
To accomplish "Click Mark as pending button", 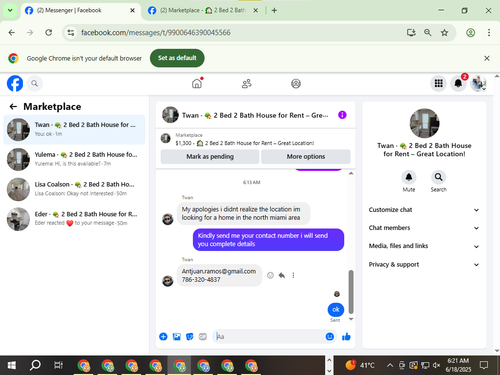I will (210, 156).
